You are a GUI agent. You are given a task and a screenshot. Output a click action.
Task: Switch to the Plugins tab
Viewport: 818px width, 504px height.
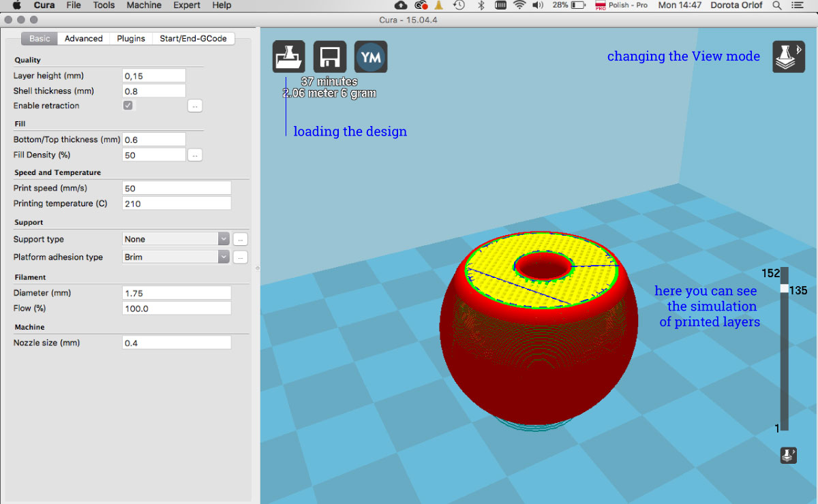[131, 39]
